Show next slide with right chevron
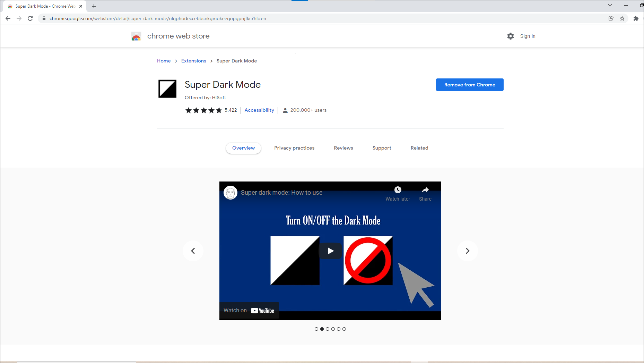The image size is (644, 363). [x=468, y=251]
